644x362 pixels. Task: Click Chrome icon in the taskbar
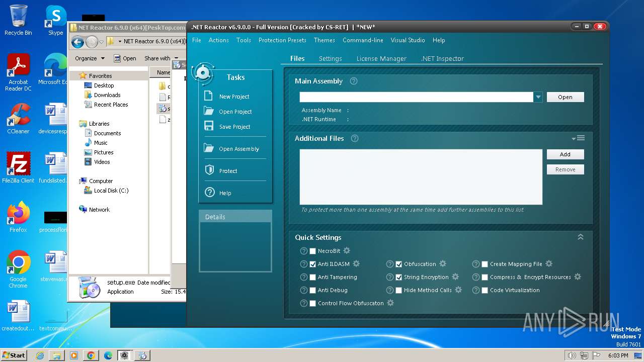pos(91,355)
